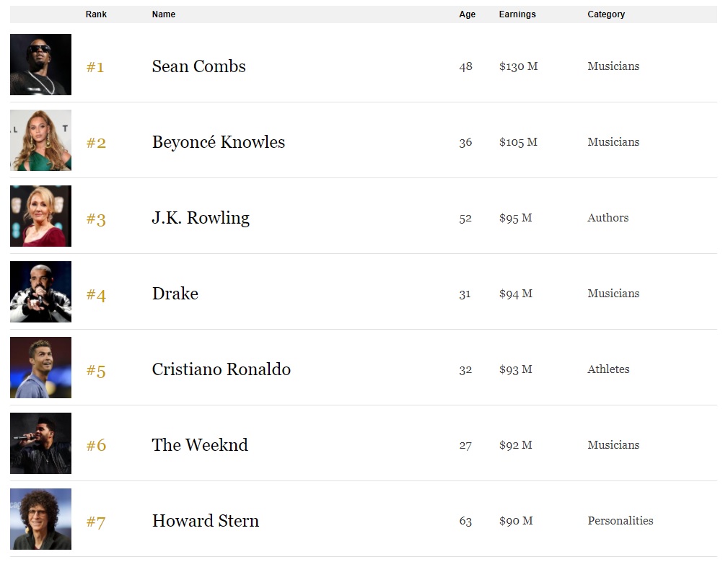The image size is (728, 562).
Task: Open the picture beside Cristiano Ronaldo
Action: [40, 367]
